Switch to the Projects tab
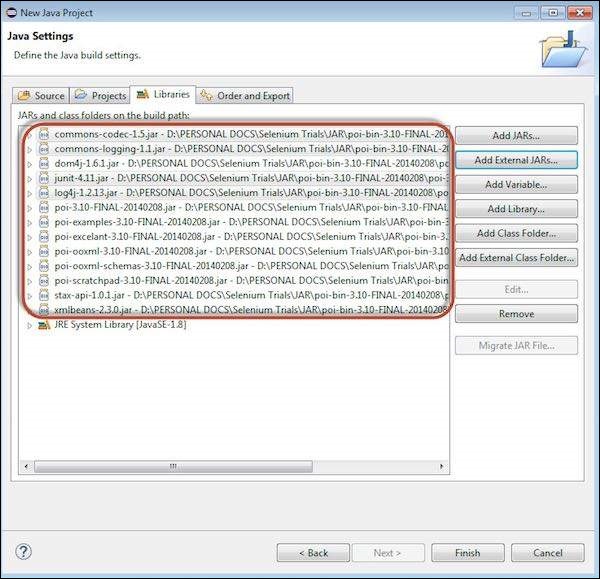This screenshot has height=579, width=600. click(x=100, y=95)
